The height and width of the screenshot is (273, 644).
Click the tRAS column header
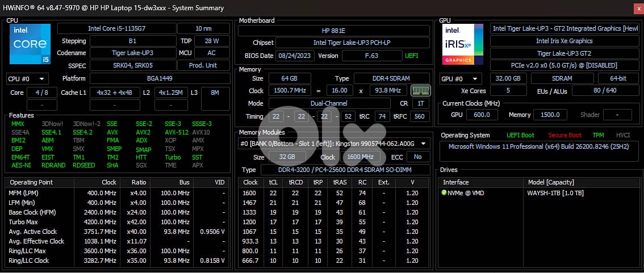339,182
